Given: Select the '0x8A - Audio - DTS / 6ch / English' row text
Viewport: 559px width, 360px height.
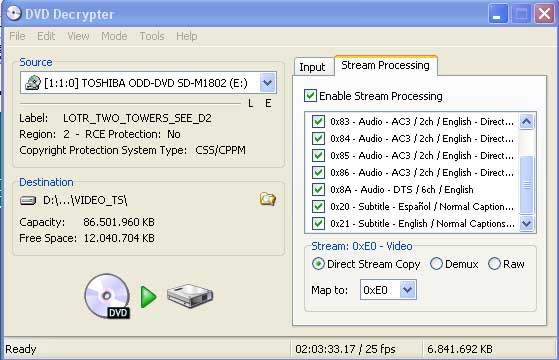Looking at the screenshot, I should point(402,190).
